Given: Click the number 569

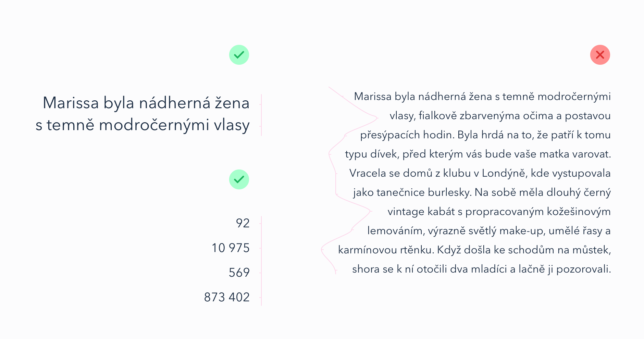Looking at the screenshot, I should 239,273.
